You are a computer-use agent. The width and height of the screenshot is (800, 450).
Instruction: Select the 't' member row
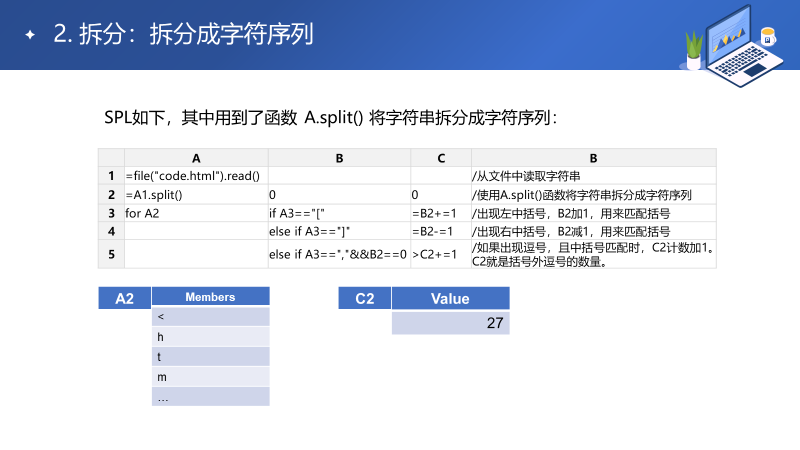coord(211,357)
